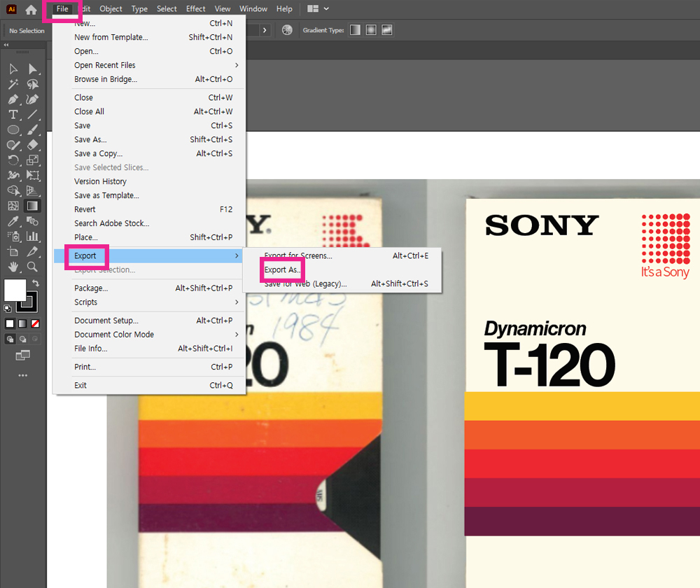
Task: Click the Home icon
Action: 31,9
